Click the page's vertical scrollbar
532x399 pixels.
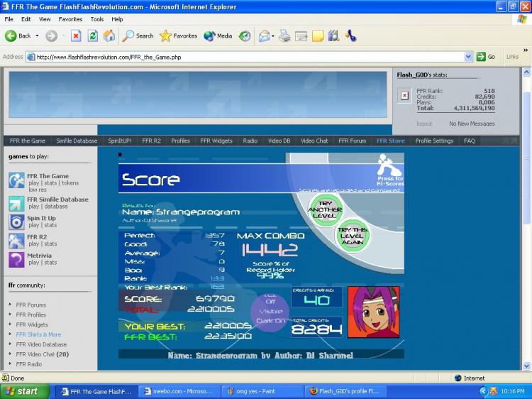click(527, 213)
